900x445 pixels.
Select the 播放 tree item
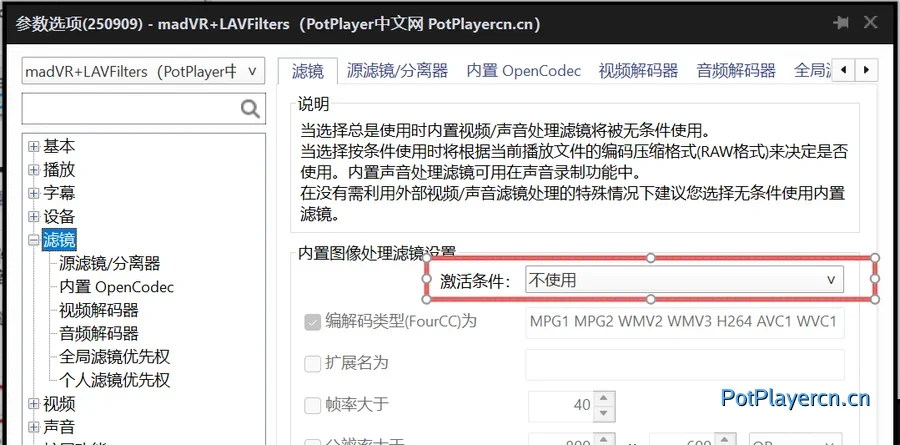pyautogui.click(x=59, y=170)
